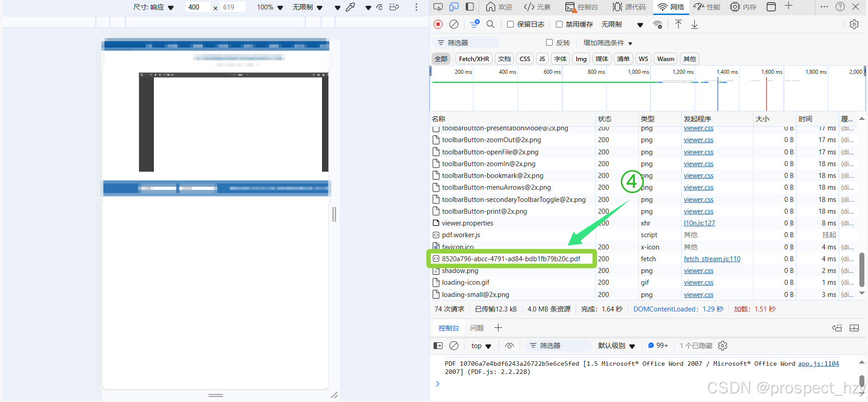The image size is (868, 402).
Task: Add a new DevTools tab with plus
Action: click(x=788, y=6)
